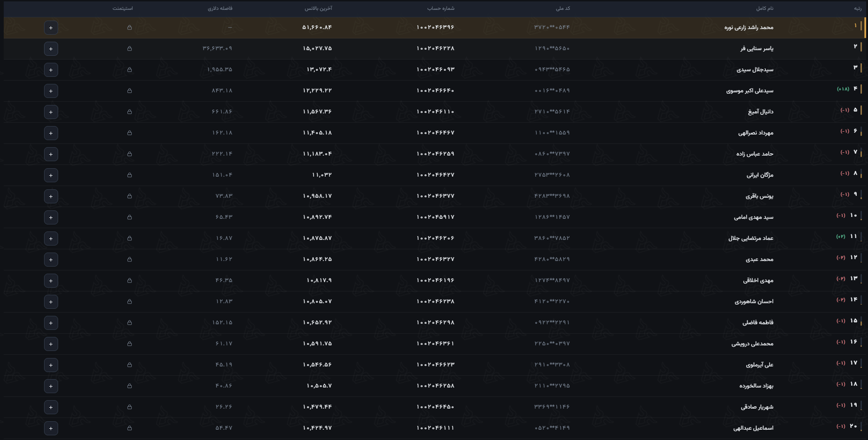The image size is (868, 440).
Task: Click the lock icon for شهریار صادق
Action: [x=129, y=407]
